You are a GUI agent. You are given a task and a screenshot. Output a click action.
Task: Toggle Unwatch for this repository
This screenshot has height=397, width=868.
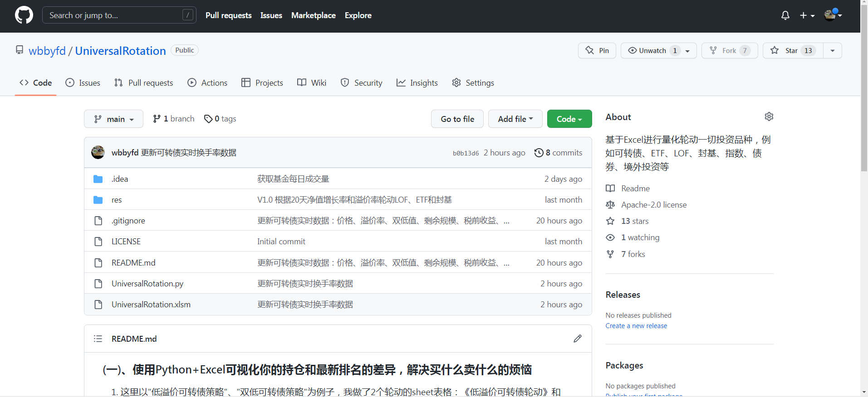point(652,51)
